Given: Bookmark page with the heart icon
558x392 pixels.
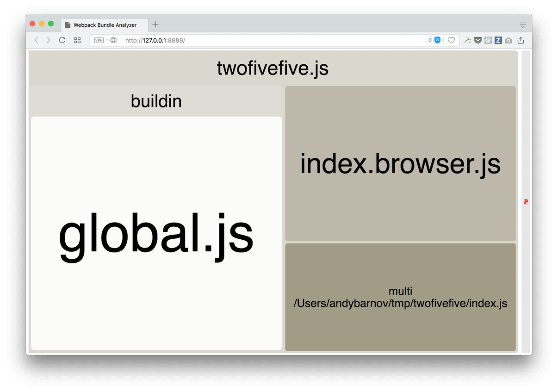Looking at the screenshot, I should (451, 40).
